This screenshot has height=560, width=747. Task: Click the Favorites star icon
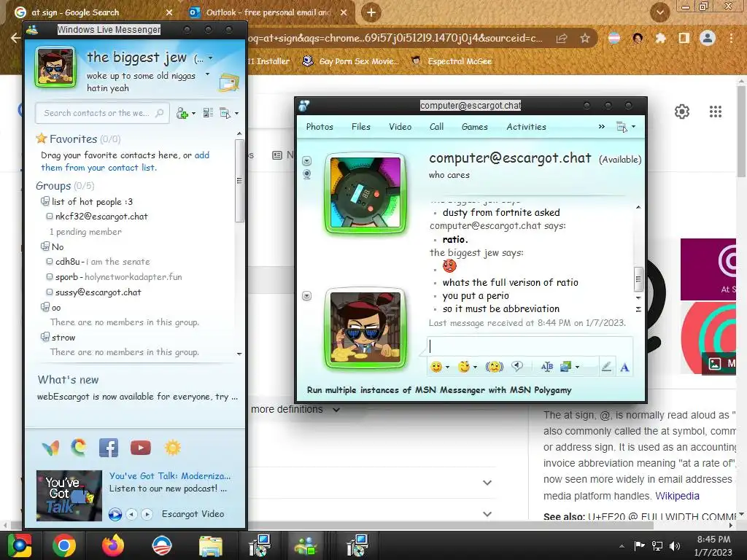[x=42, y=139]
